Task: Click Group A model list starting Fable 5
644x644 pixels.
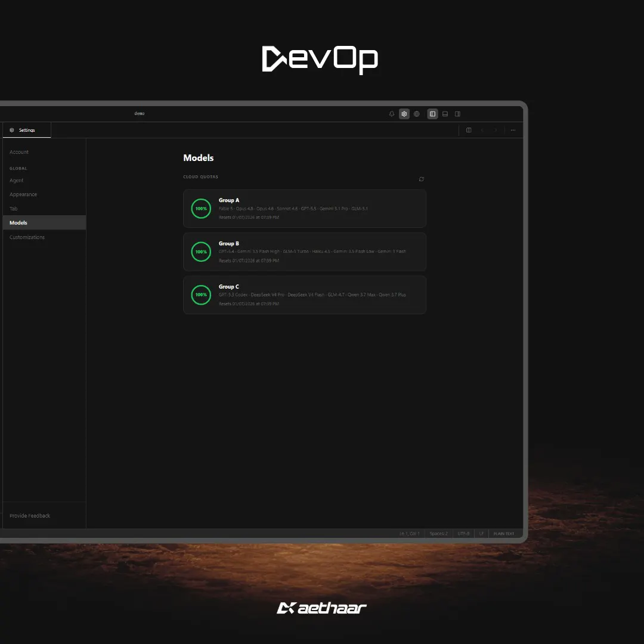Action: point(293,209)
